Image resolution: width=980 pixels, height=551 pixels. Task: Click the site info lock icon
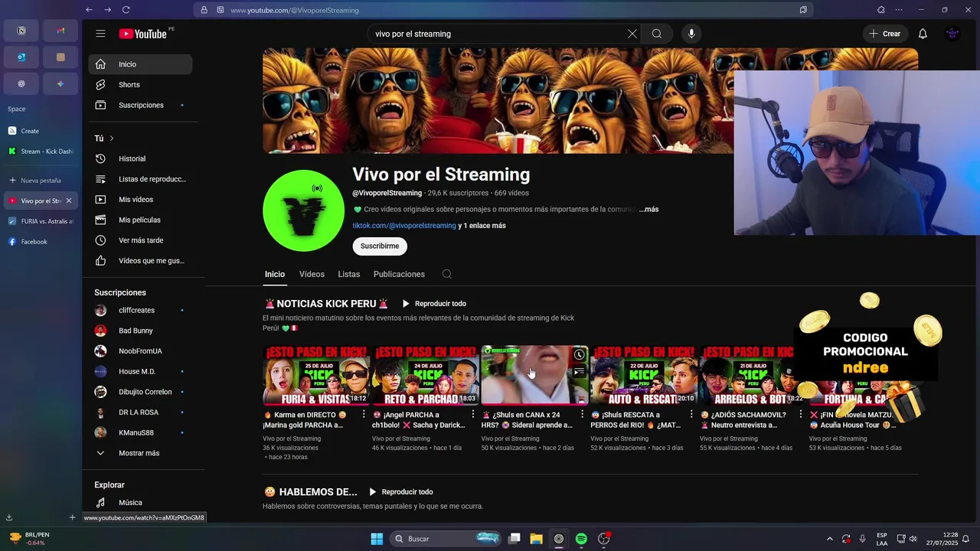(204, 10)
